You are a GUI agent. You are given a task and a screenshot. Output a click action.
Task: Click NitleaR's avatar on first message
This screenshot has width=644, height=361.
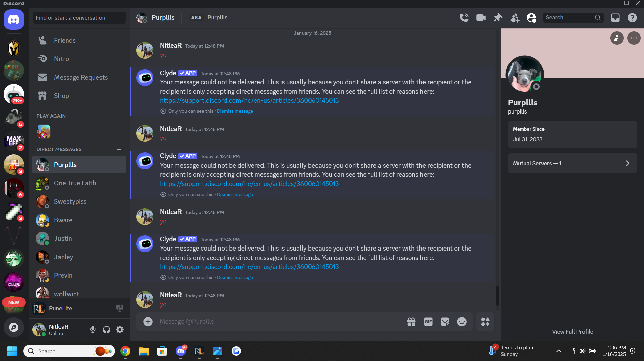pos(145,50)
